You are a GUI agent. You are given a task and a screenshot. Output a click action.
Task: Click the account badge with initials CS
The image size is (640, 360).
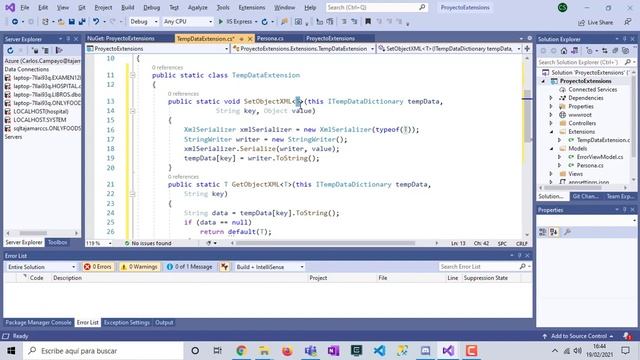click(562, 7)
